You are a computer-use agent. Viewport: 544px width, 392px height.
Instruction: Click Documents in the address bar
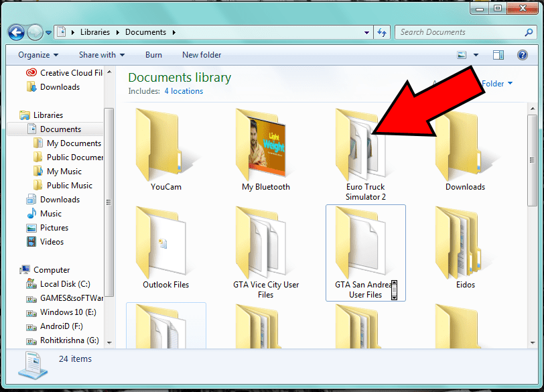click(x=146, y=32)
